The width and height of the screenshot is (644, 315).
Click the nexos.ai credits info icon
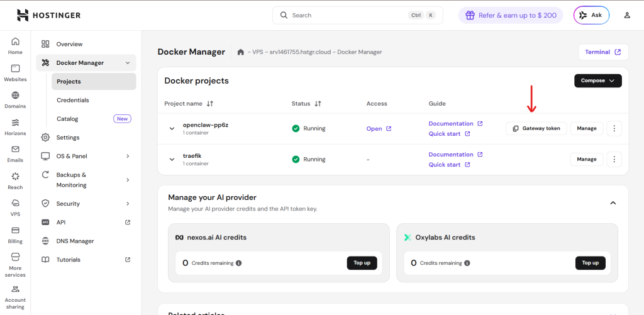(238, 263)
